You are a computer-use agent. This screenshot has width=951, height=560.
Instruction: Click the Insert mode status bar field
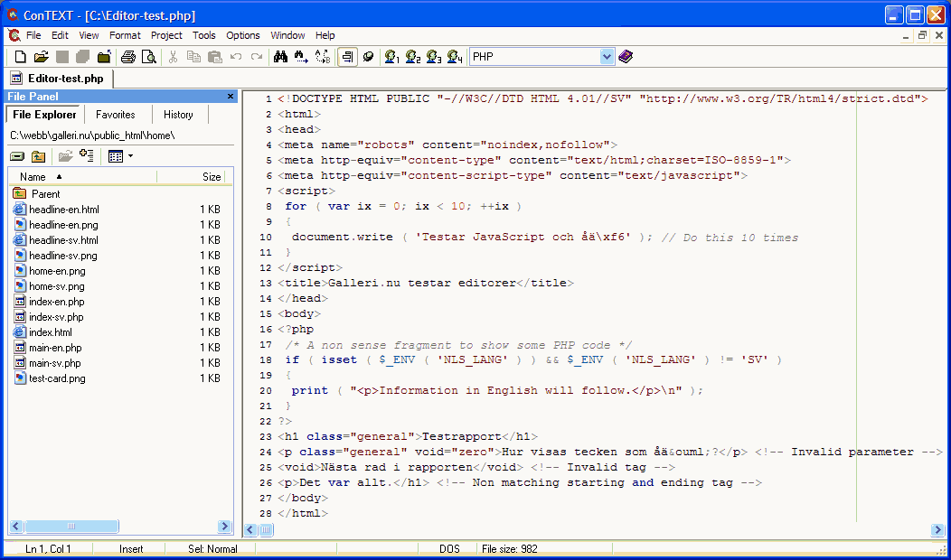(x=131, y=549)
